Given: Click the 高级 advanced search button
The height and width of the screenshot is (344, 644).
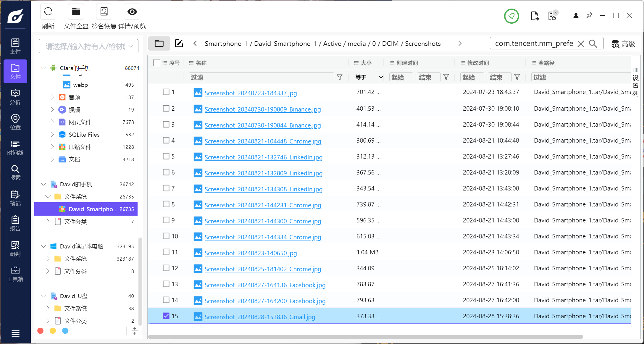Looking at the screenshot, I should point(623,44).
